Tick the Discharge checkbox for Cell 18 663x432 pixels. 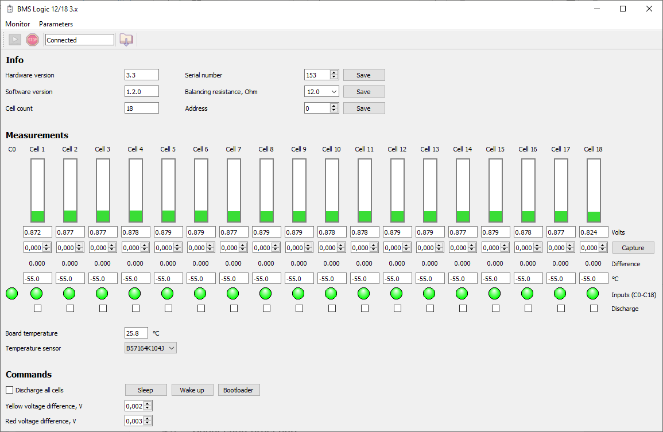pos(594,309)
